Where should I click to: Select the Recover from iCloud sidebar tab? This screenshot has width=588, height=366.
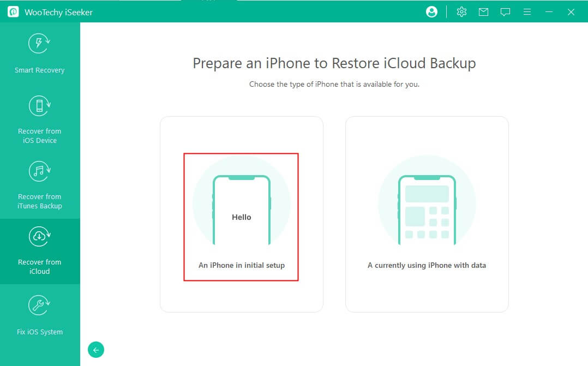click(39, 252)
